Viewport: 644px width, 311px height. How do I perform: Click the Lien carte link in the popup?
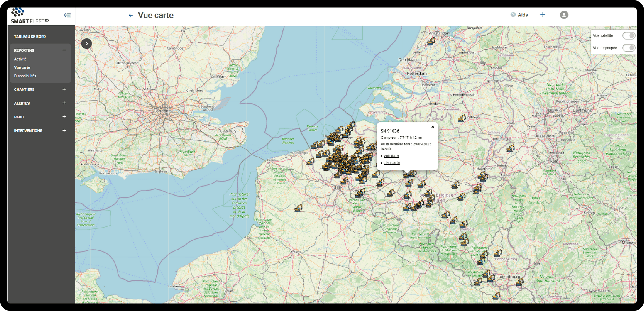point(392,162)
